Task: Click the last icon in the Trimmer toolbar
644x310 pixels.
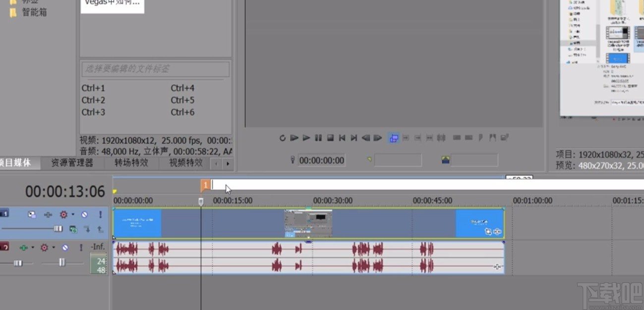Action: (505, 138)
